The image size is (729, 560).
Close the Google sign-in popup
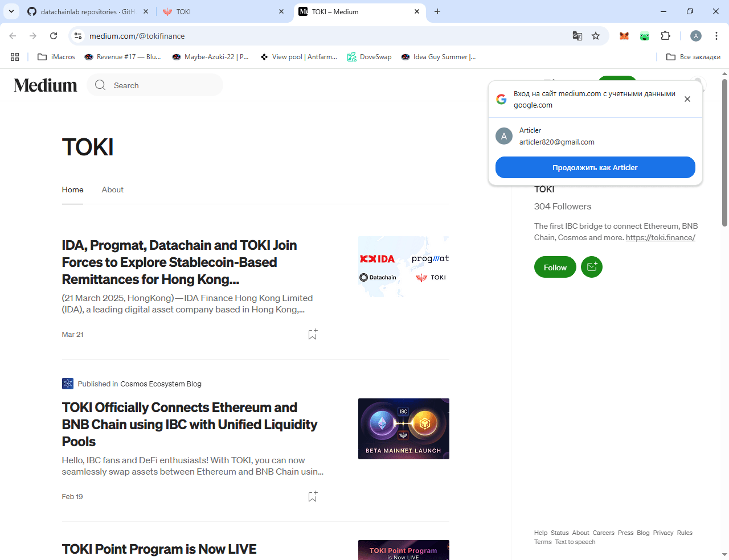687,99
